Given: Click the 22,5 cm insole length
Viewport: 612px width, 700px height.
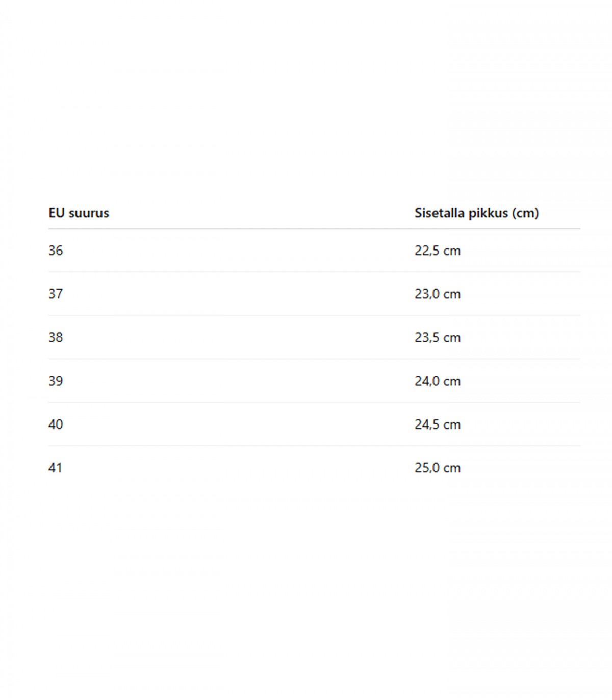Looking at the screenshot, I should tap(437, 251).
